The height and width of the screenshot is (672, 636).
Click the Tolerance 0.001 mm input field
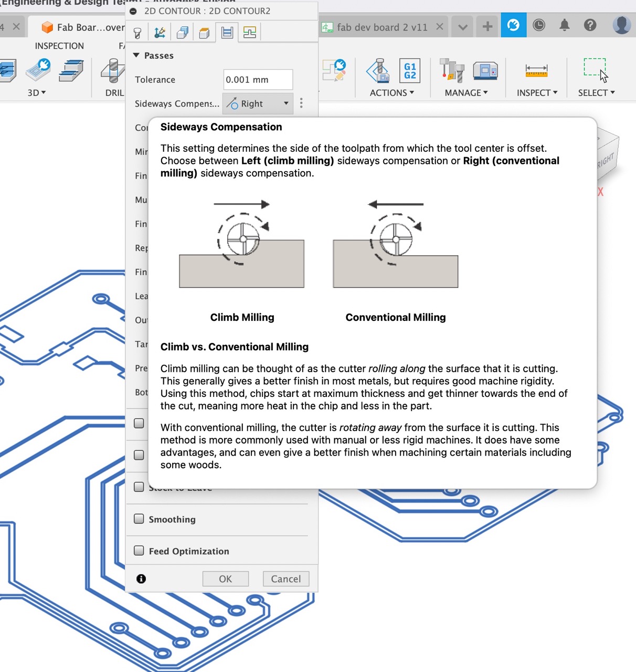point(258,80)
